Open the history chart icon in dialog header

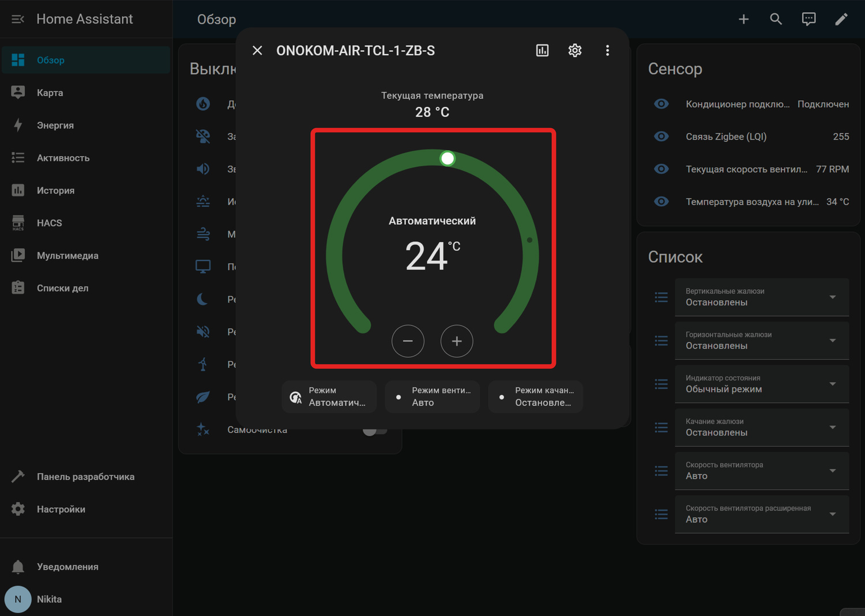tap(542, 51)
